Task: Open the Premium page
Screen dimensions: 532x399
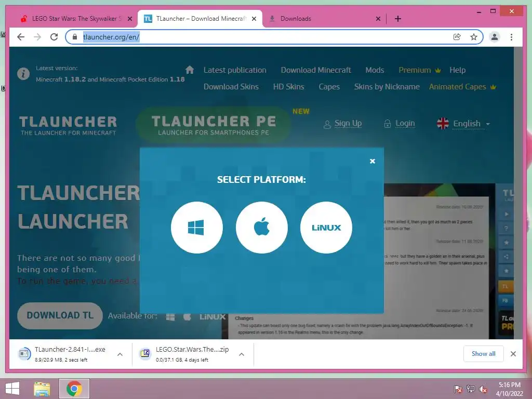Action: coord(419,70)
